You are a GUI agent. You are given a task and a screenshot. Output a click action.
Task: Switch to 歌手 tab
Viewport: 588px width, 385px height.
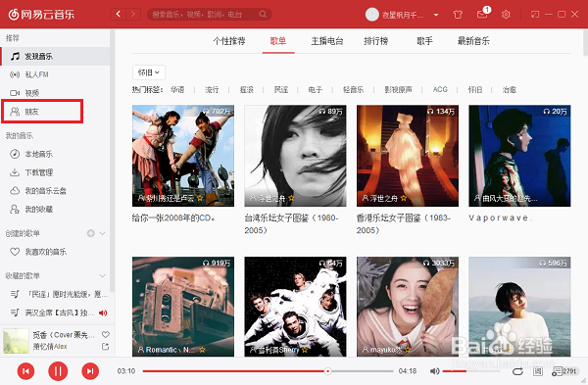[x=424, y=41]
